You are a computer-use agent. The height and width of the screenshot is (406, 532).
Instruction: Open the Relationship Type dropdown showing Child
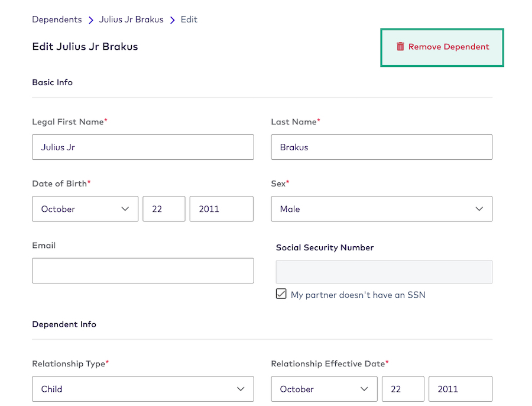[x=143, y=389]
